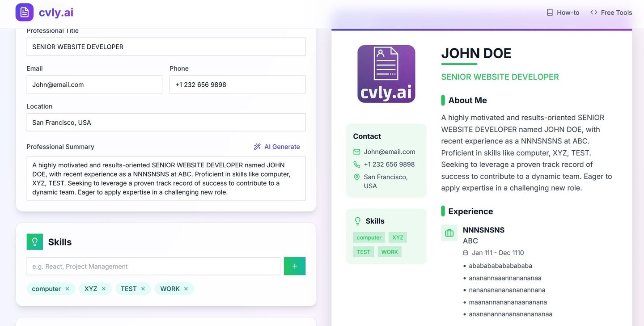Click the bullet 'anananannanananananaa'
This screenshot has height=326, width=644.
coord(511,314)
